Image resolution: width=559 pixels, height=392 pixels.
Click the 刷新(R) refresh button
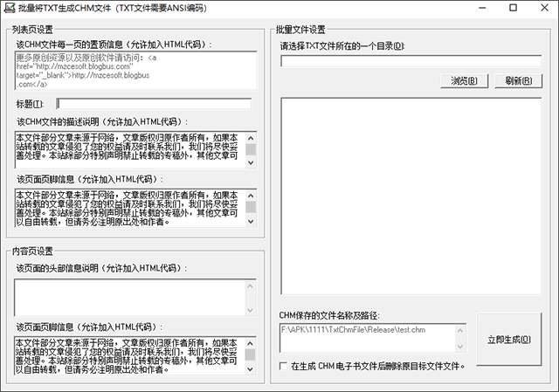518,81
